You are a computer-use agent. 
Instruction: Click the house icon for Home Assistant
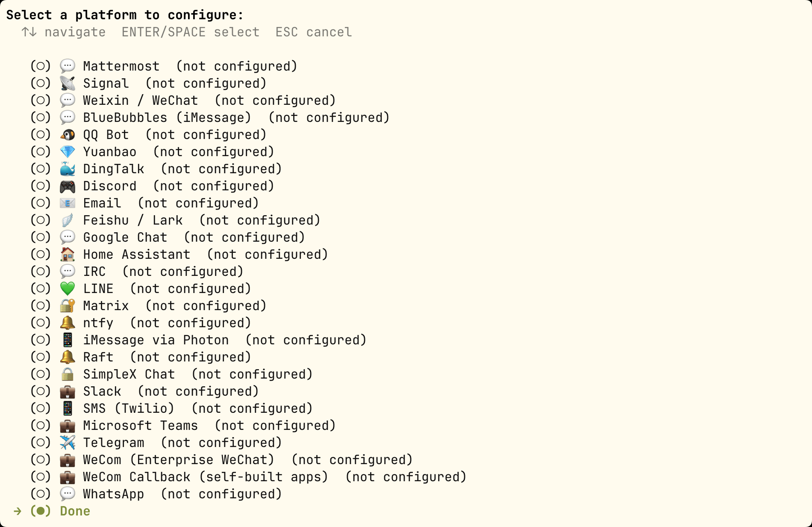coord(68,255)
